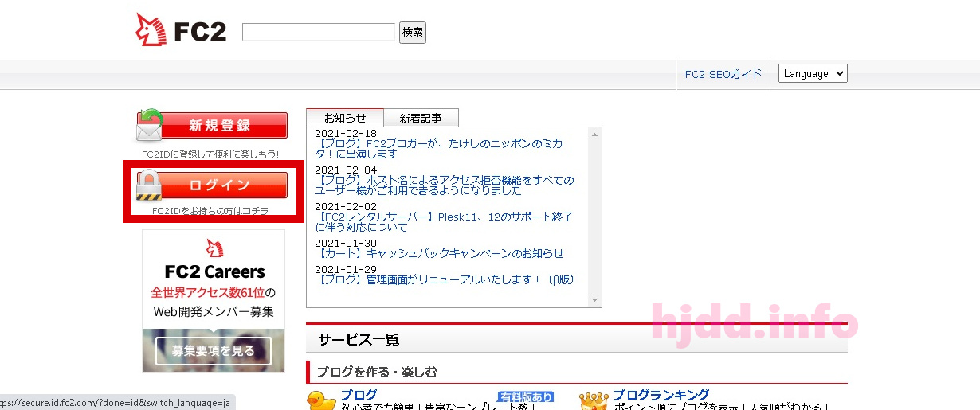Click the ブログを作る・楽しむ section heading
Image resolution: width=980 pixels, height=410 pixels.
[x=377, y=372]
